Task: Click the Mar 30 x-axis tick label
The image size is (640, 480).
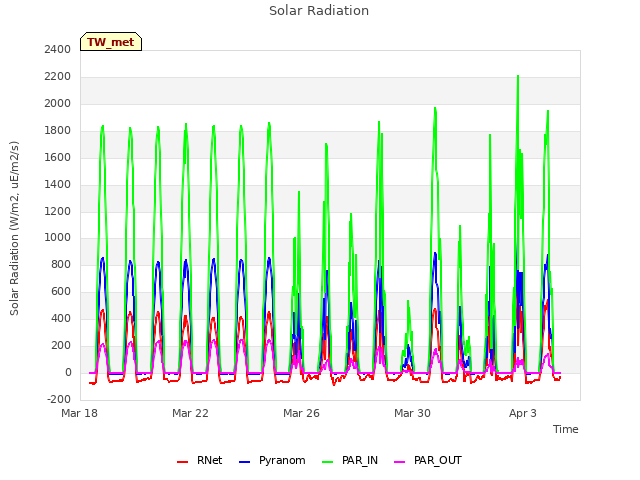Action: coord(412,413)
